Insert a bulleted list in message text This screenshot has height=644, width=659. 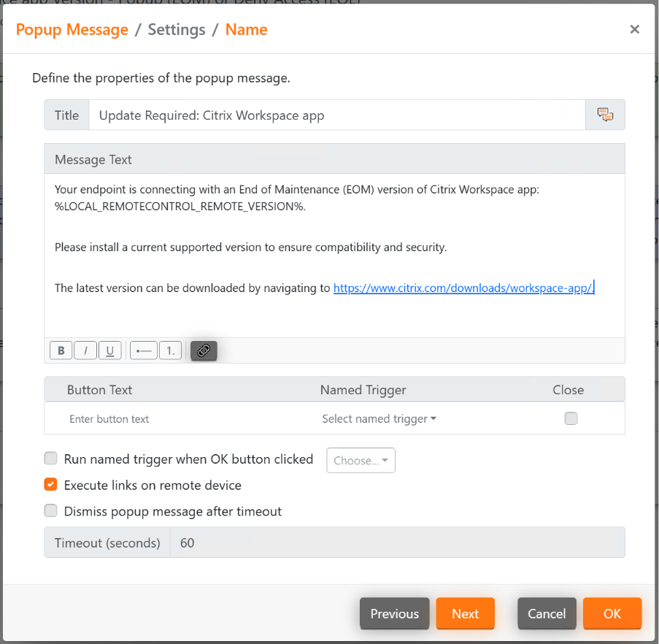pos(144,350)
